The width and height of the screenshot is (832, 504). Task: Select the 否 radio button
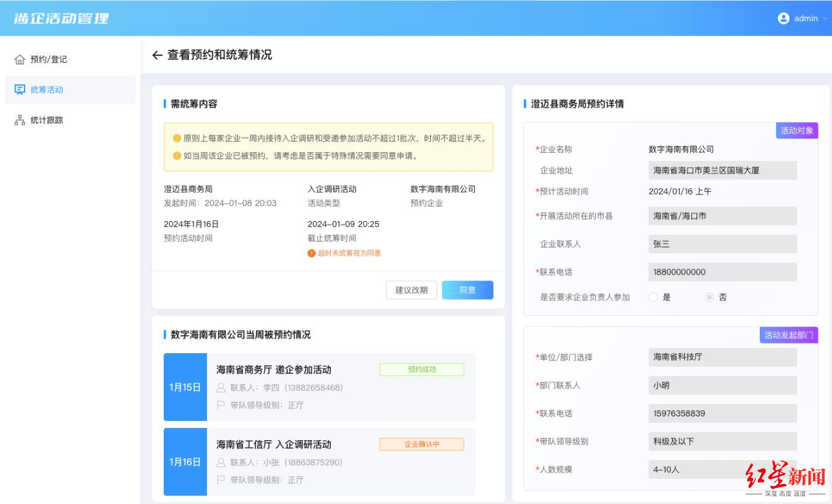709,297
